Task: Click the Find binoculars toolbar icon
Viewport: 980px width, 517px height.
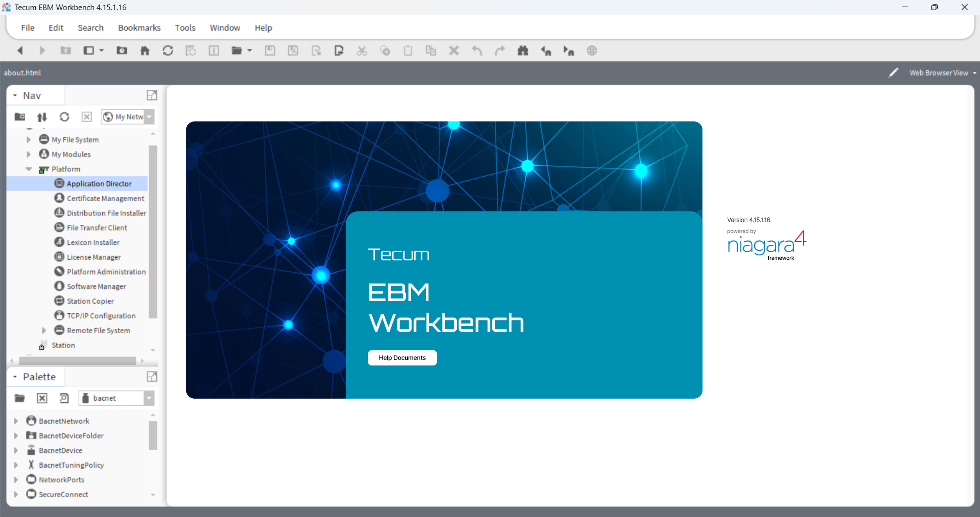Action: pyautogui.click(x=523, y=51)
